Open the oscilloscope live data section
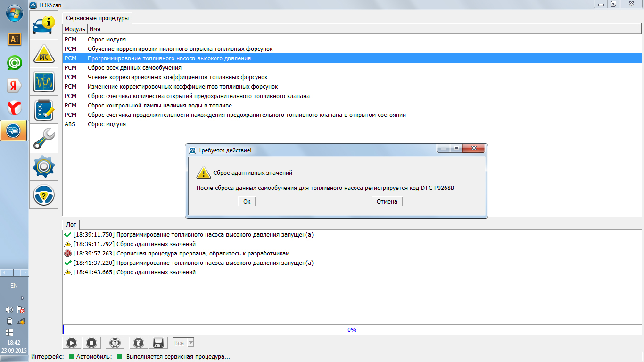Image resolution: width=644 pixels, height=362 pixels. point(44,82)
